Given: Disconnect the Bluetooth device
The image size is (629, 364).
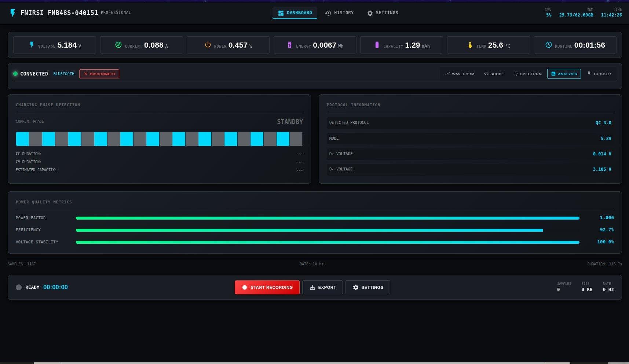Looking at the screenshot, I should click(x=99, y=74).
